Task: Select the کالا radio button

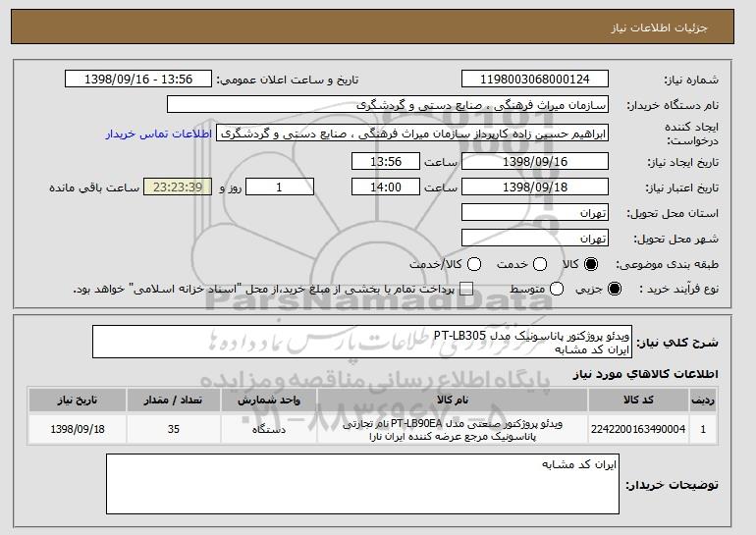Action: [591, 264]
